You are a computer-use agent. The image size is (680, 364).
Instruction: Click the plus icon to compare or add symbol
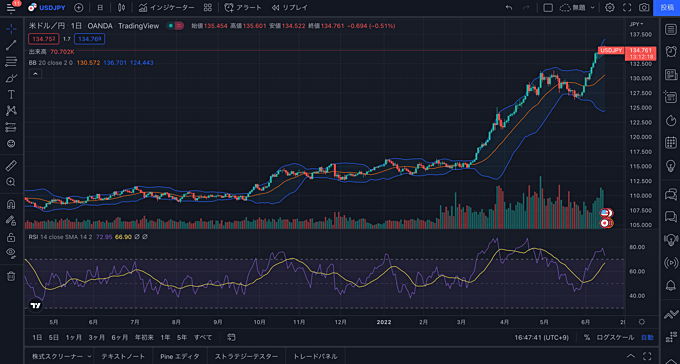click(78, 7)
